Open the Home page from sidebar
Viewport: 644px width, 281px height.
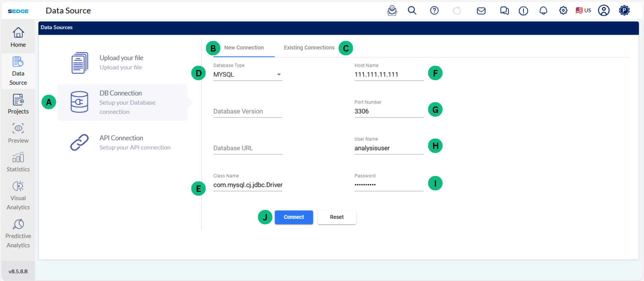click(x=18, y=37)
